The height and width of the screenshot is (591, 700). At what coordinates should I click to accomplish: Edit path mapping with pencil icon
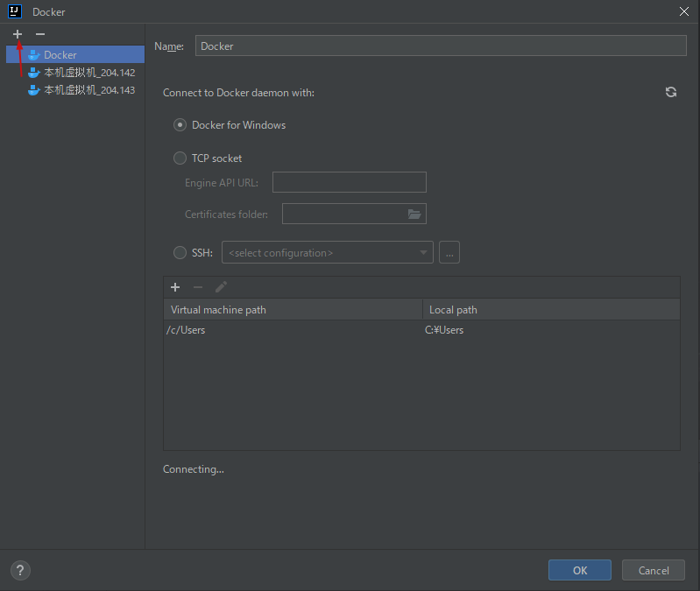[x=221, y=288]
